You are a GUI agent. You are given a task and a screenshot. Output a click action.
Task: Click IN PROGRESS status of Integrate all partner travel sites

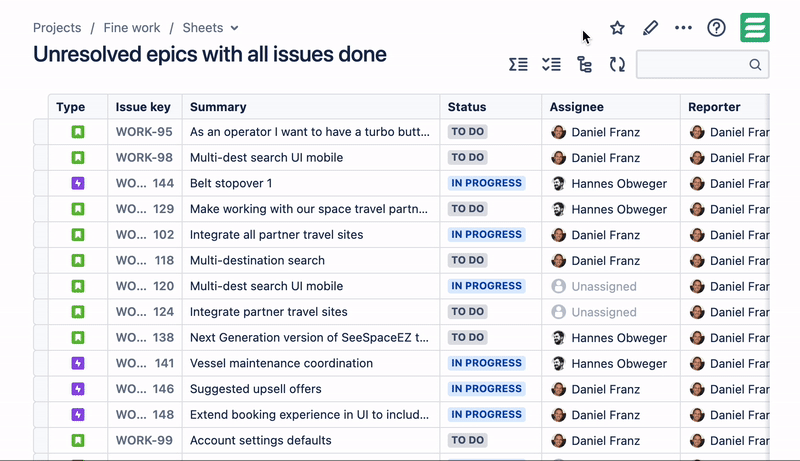(486, 235)
